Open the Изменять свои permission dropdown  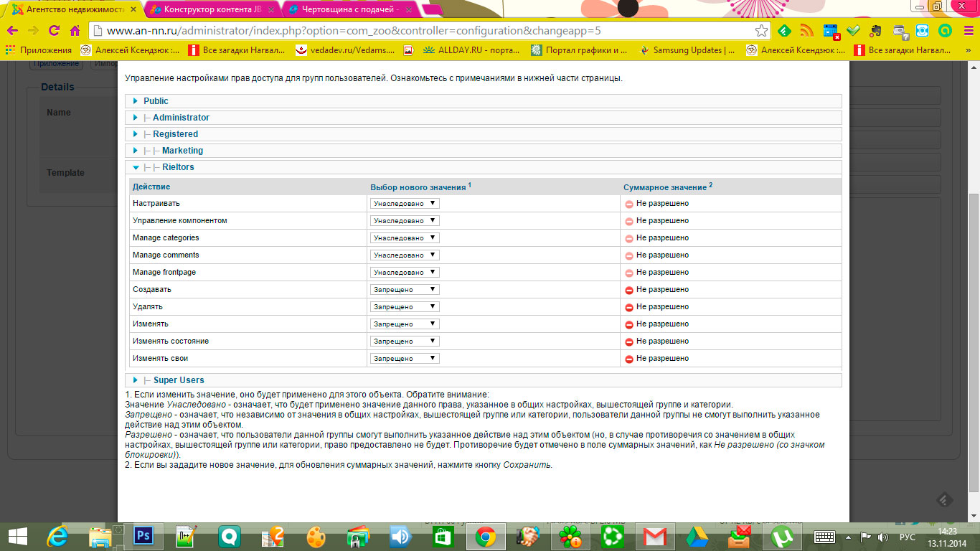[405, 359]
